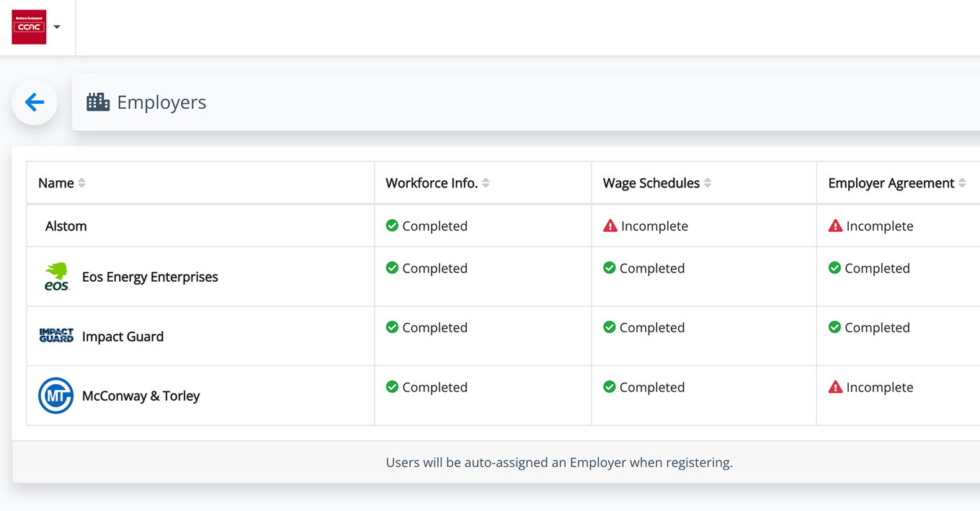The width and height of the screenshot is (980, 511).
Task: Click the Completed status text for McConway & Torley's Workforce Info
Action: pyautogui.click(x=436, y=387)
